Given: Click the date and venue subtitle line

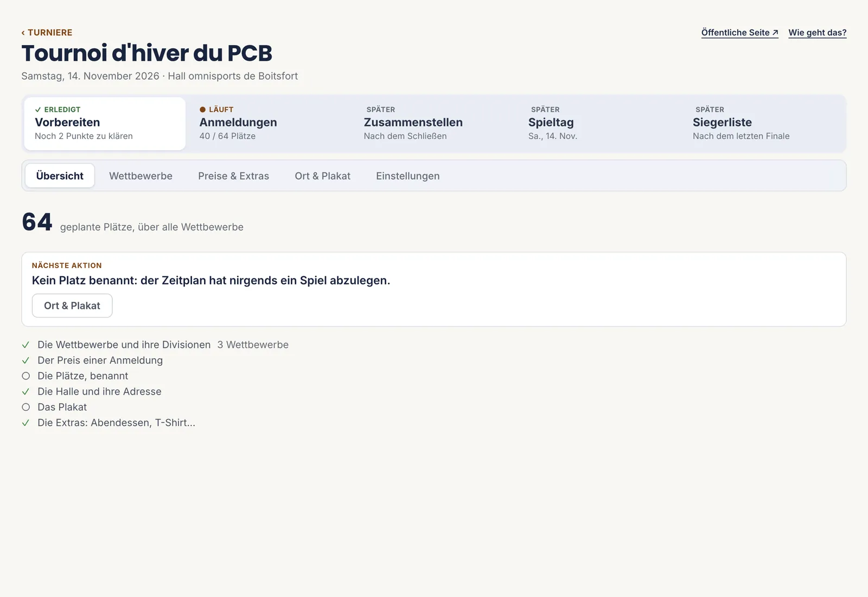Looking at the screenshot, I should point(159,76).
